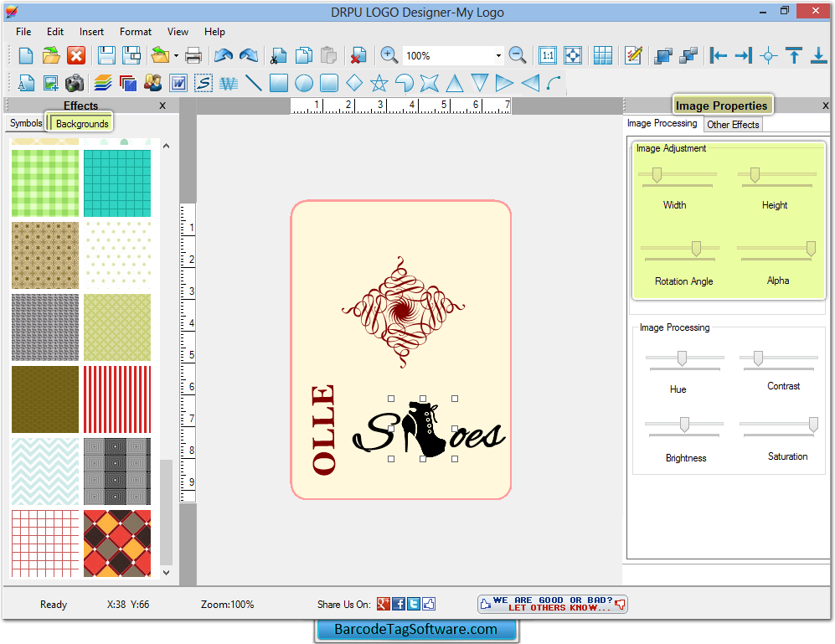Open the zoom 100% dropdown

(x=498, y=55)
